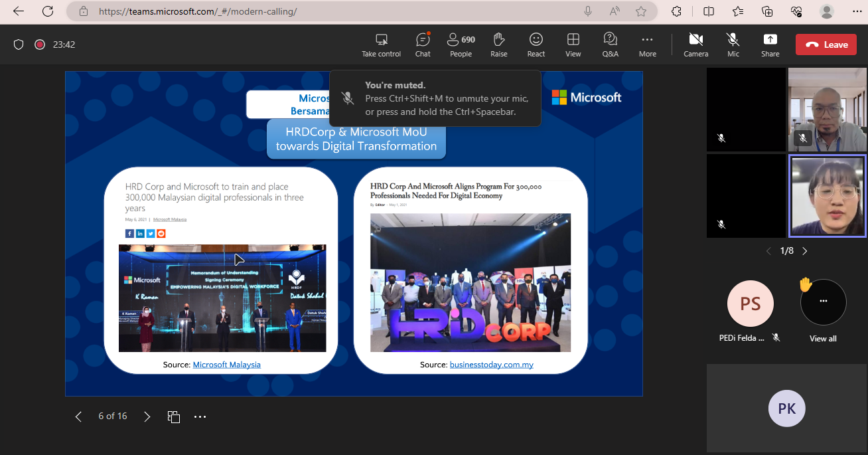868x455 pixels.
Task: Leave the meeting
Action: coord(826,45)
